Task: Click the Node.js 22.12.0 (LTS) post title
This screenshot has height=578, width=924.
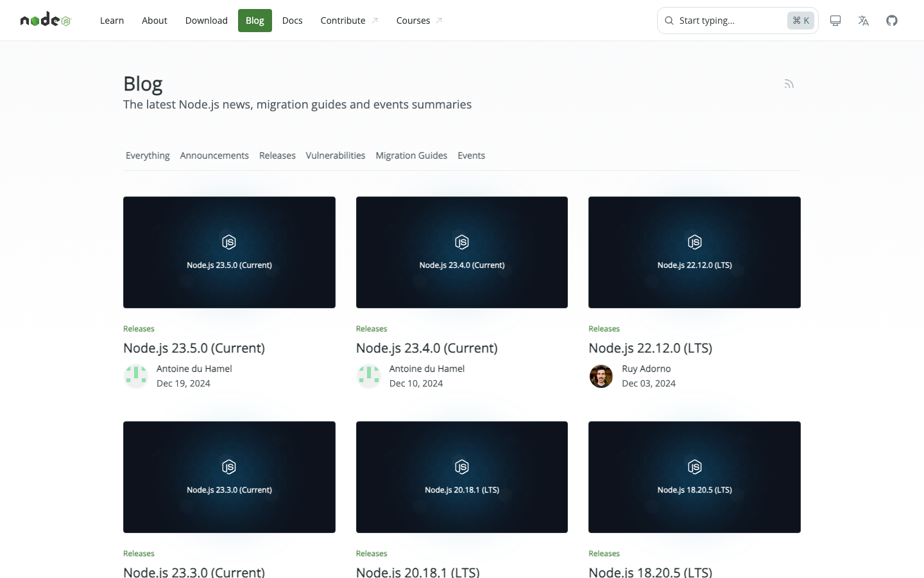Action: click(651, 348)
